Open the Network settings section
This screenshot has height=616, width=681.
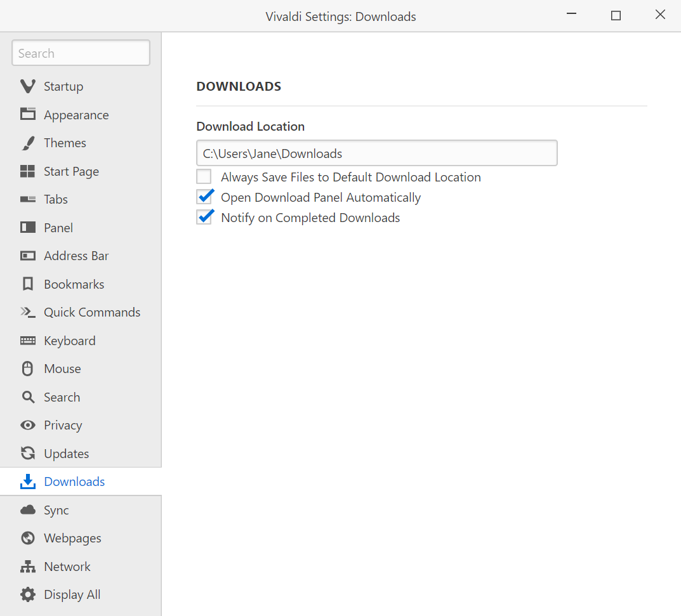[67, 567]
